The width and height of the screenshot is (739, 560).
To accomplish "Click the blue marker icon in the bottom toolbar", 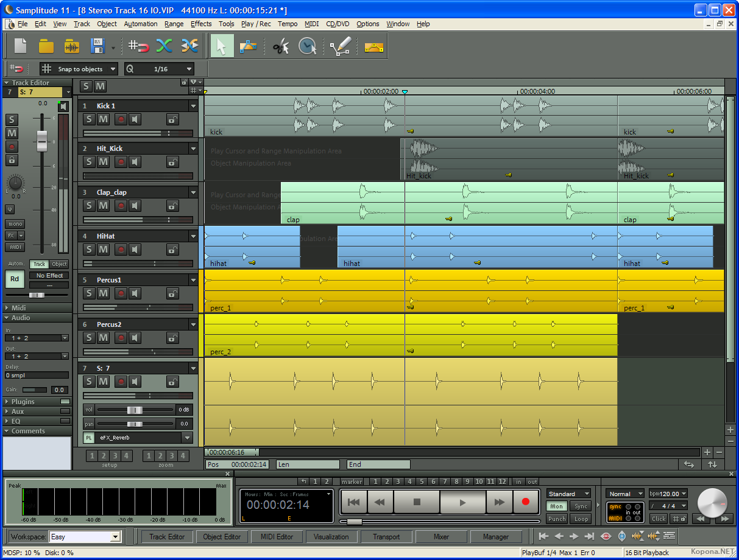I will click(621, 536).
